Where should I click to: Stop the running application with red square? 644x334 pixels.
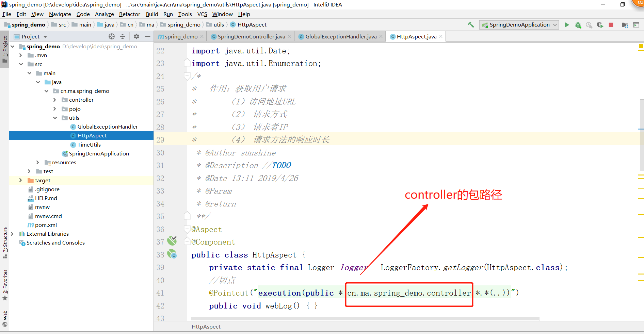(611, 25)
